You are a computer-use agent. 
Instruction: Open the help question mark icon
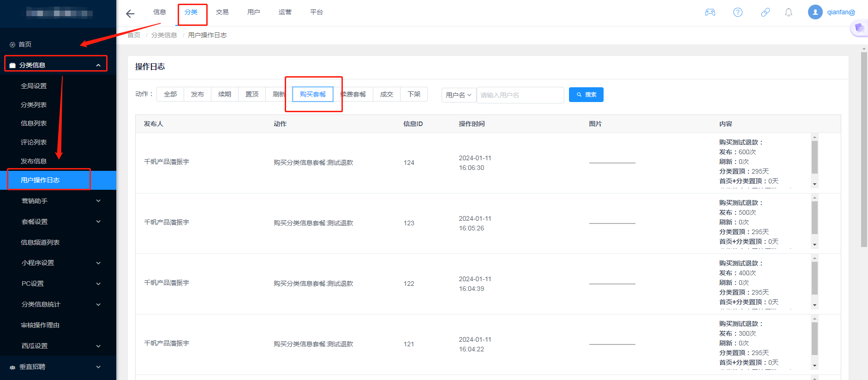(x=738, y=12)
